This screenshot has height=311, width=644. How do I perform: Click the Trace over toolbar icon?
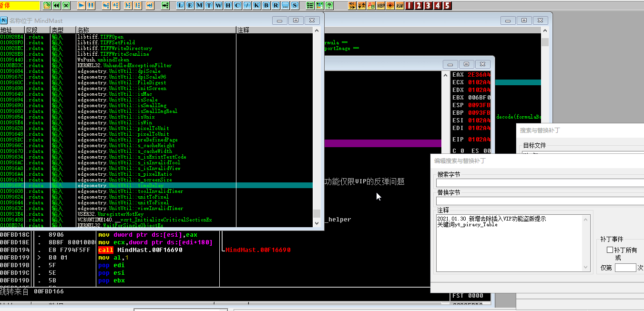[x=137, y=6]
